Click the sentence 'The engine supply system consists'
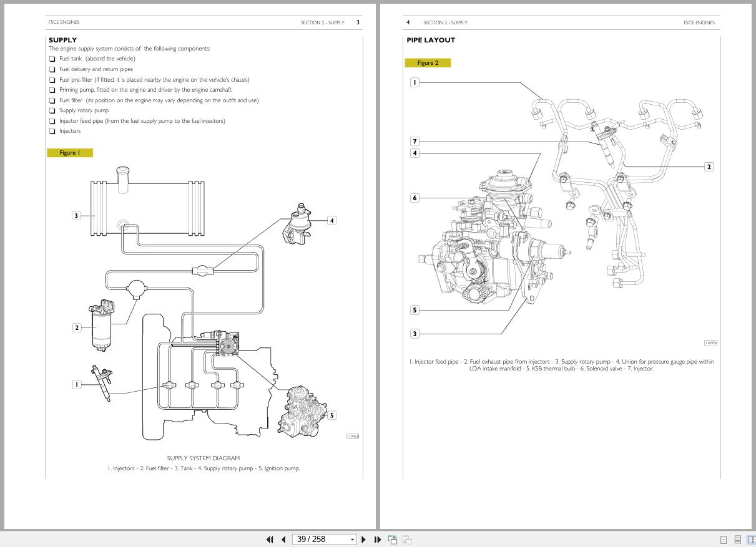The image size is (756, 547). (129, 49)
